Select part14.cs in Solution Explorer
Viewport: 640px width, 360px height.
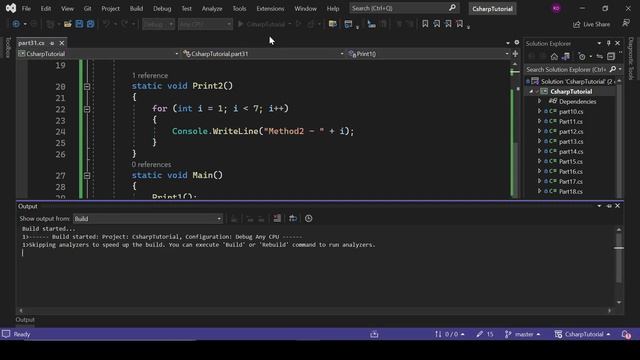tap(571, 151)
